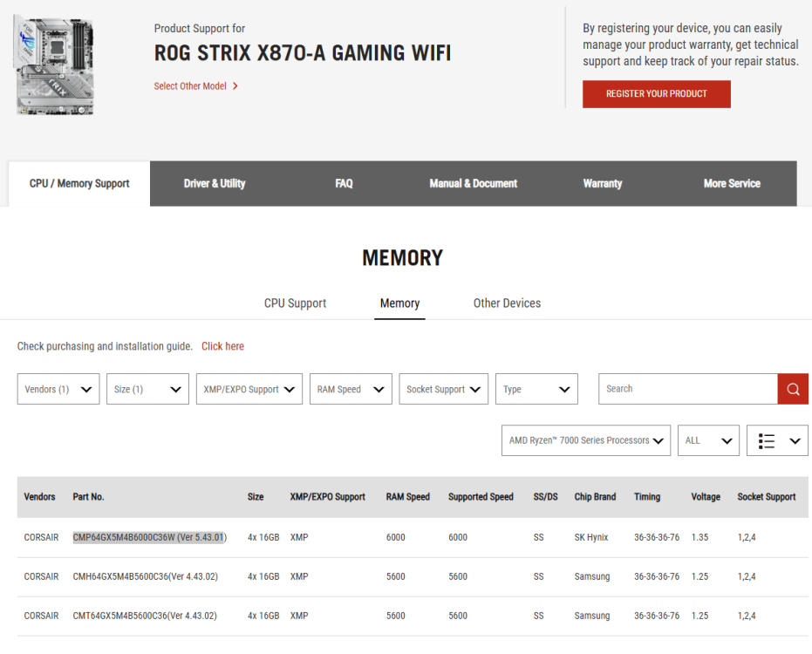Open the More Service tab

732,184
